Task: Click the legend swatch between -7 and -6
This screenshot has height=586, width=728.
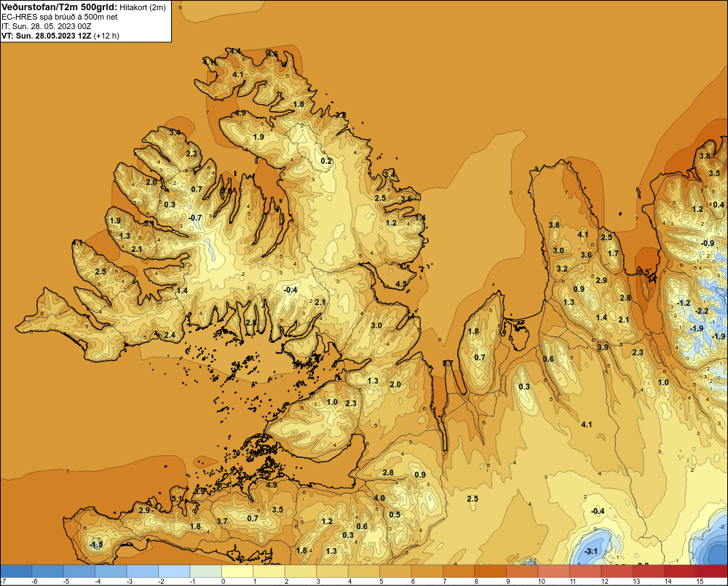Action: pyautogui.click(x=16, y=571)
